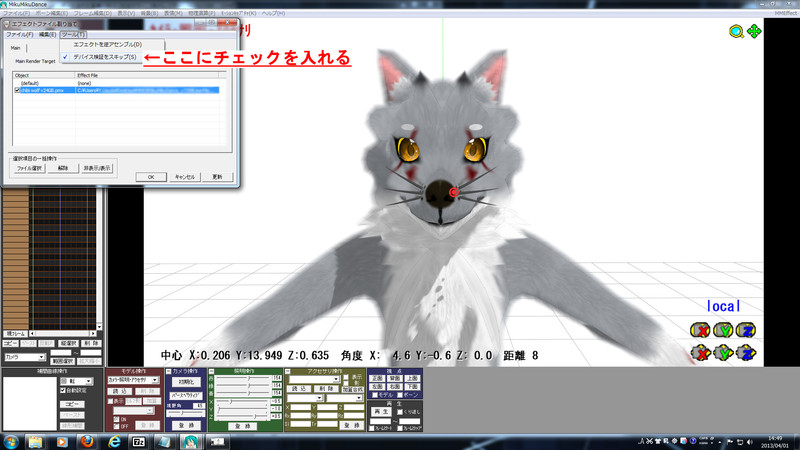Switch to MikuMikuDance Miku taskbar icon

[191, 442]
